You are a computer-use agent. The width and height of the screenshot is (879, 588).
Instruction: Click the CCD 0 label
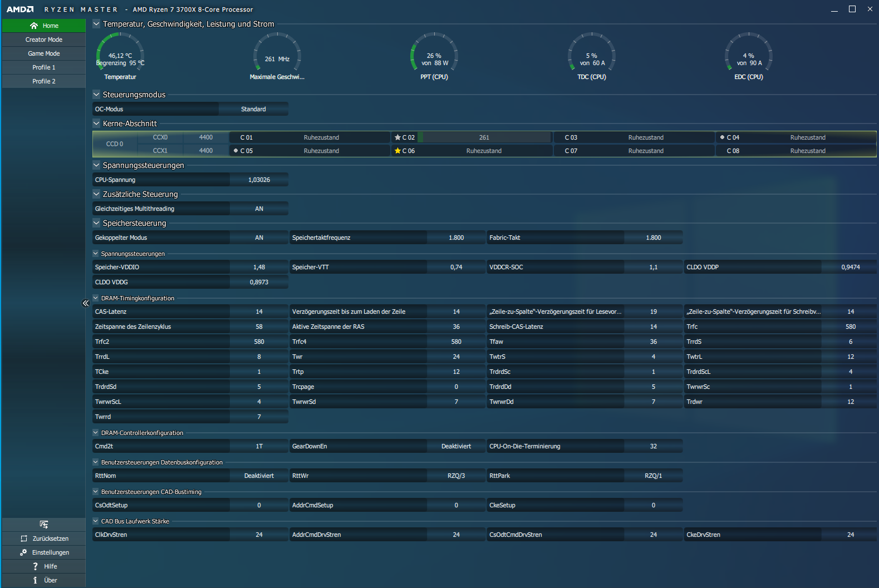click(x=115, y=144)
